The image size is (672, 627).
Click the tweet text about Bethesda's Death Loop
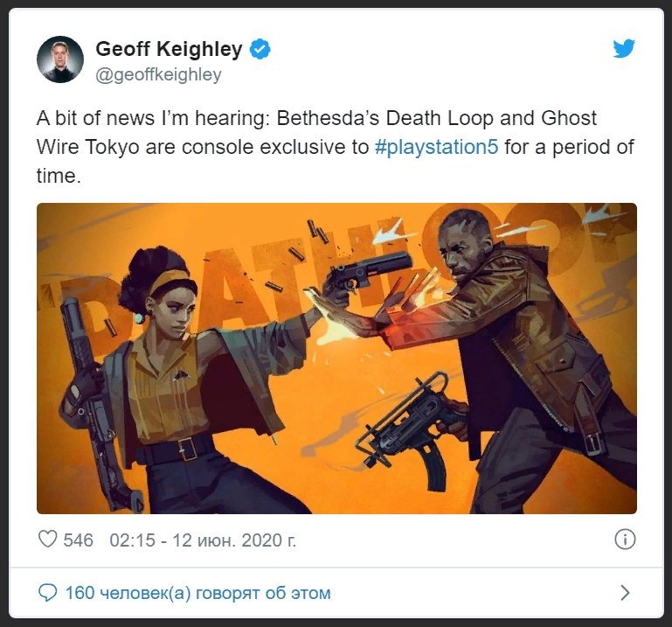point(336,147)
